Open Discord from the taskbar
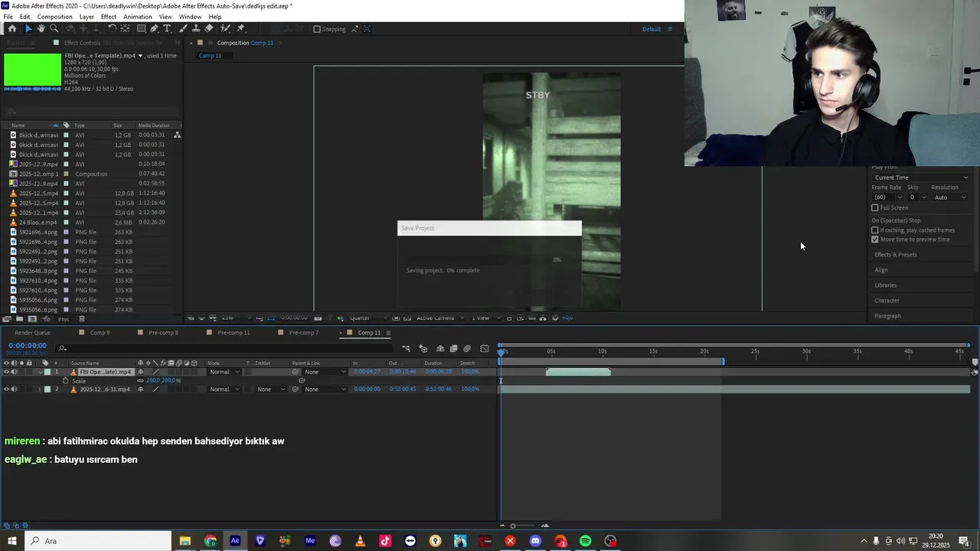Image resolution: width=980 pixels, height=551 pixels. (x=535, y=541)
